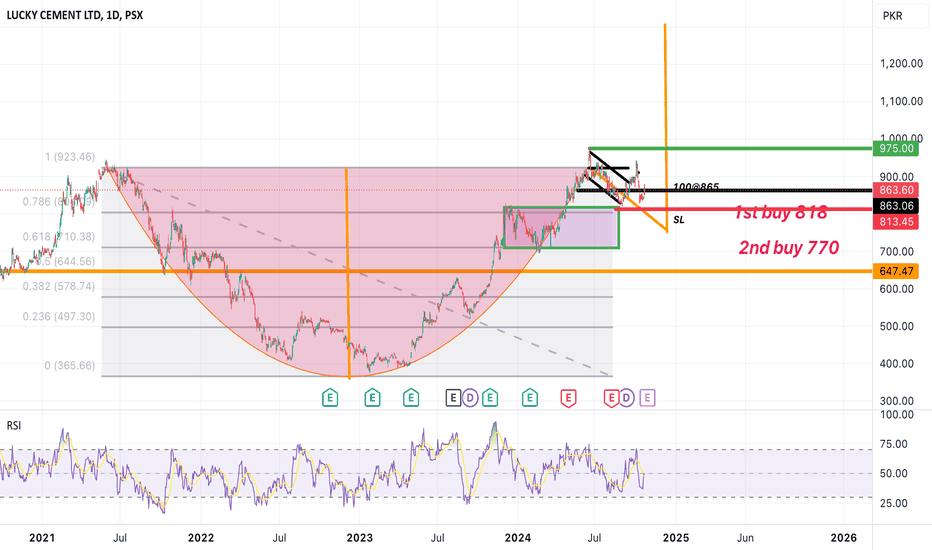Select the red 813.45 price label

pos(896,222)
